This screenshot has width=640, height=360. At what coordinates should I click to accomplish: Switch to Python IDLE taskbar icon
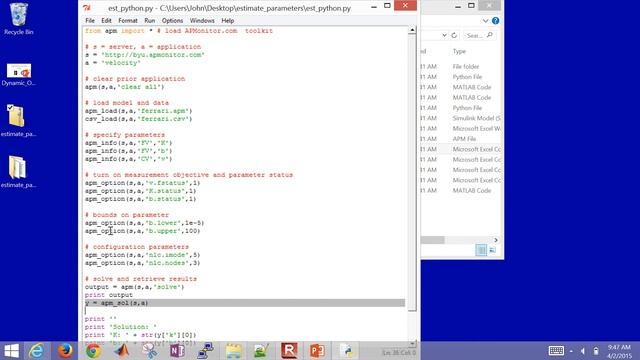point(346,351)
